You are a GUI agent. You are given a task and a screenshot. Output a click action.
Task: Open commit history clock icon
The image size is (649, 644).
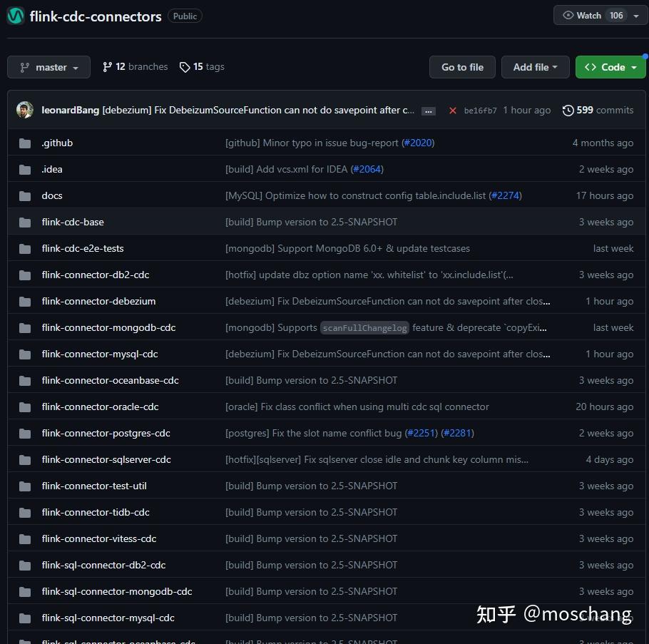(x=568, y=110)
